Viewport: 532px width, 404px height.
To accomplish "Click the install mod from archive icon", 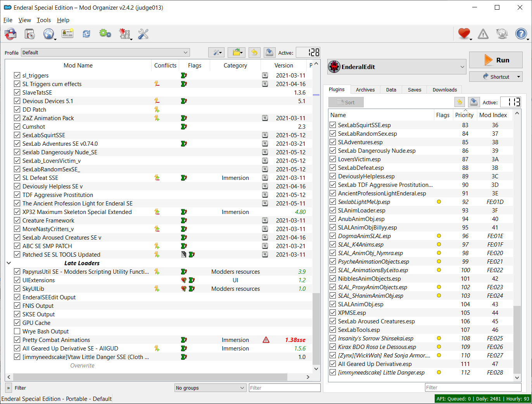I will coord(29,34).
